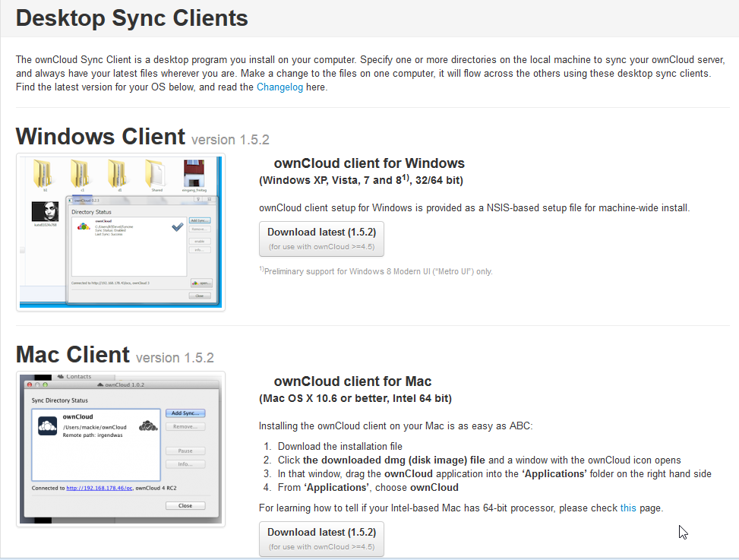The width and height of the screenshot is (739, 560).
Task: Click the gray cloud checkmark icon in Mac dialog
Action: coord(148,426)
